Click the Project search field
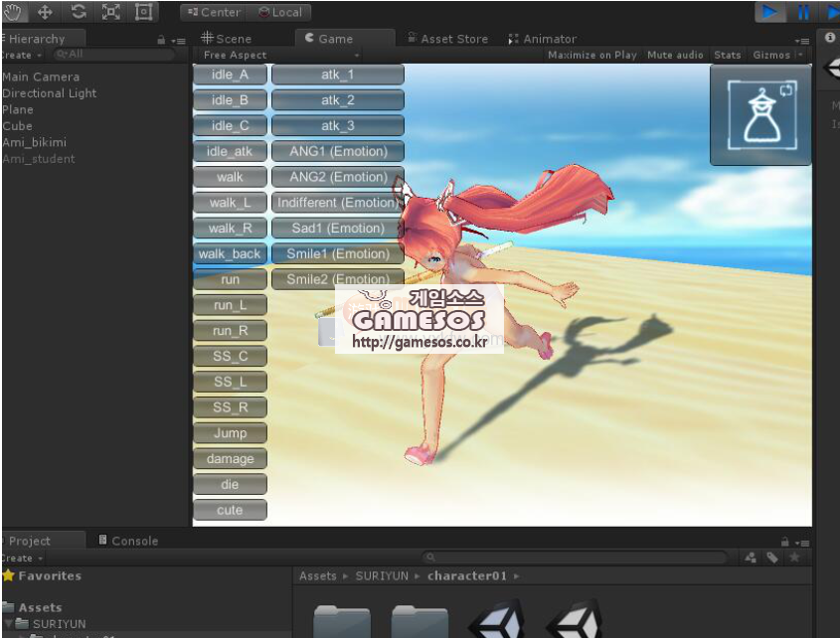Screen dimensions: 840x638 575,558
